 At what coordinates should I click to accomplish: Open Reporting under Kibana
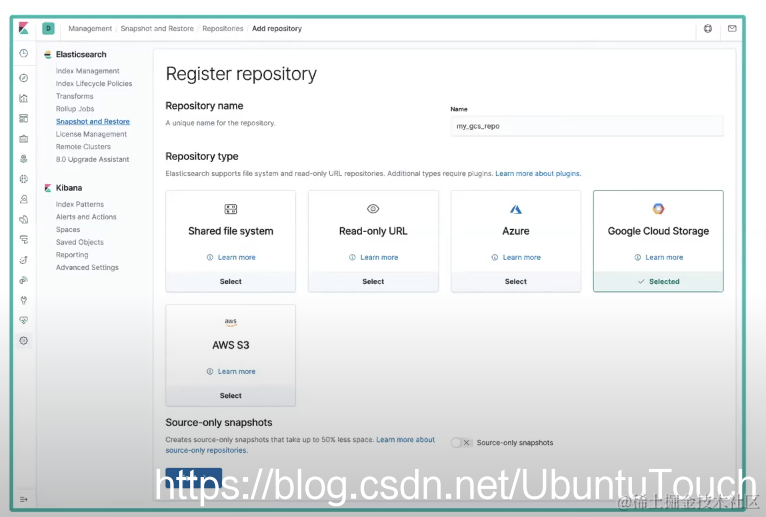point(72,255)
